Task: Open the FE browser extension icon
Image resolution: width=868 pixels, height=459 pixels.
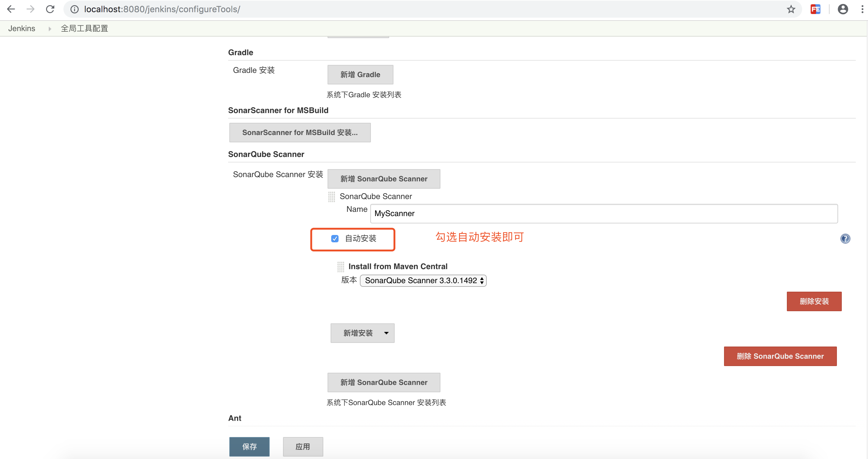Action: (x=815, y=9)
